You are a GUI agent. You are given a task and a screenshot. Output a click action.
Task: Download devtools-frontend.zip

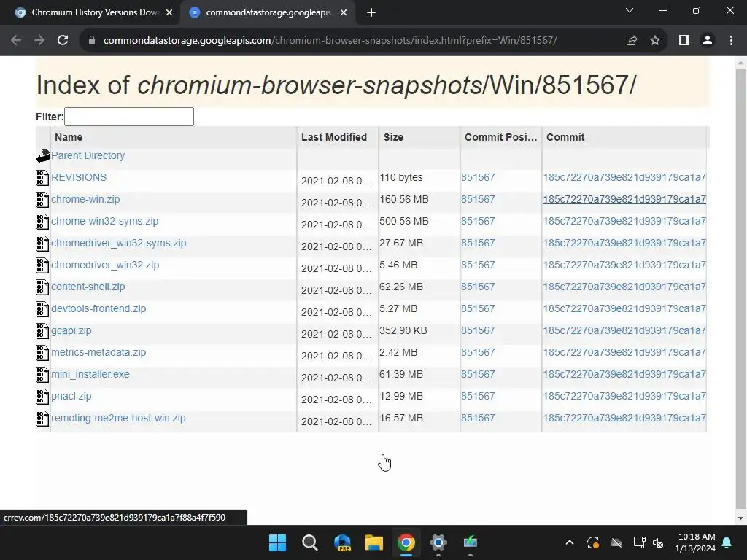(98, 309)
